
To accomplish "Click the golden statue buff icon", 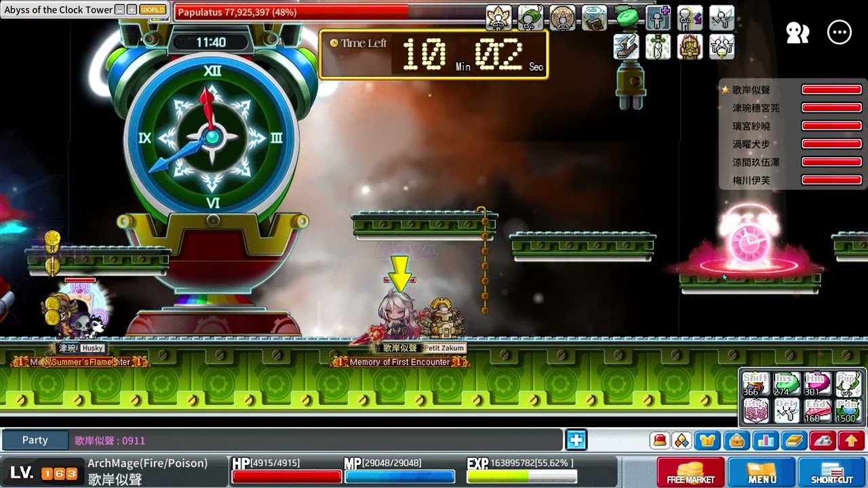I will click(x=690, y=47).
